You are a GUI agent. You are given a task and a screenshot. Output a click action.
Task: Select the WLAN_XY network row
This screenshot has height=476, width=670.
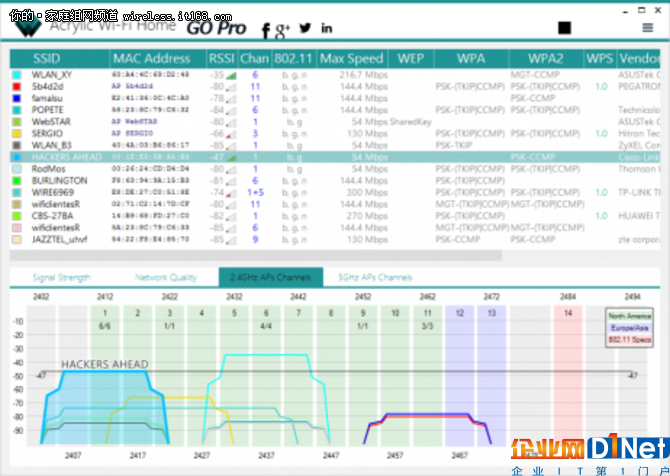[335, 75]
